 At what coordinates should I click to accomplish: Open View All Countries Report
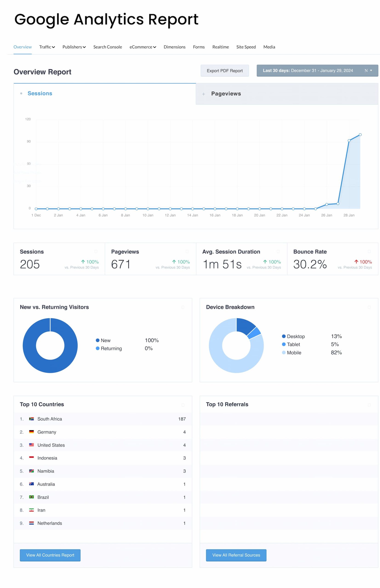[50, 555]
